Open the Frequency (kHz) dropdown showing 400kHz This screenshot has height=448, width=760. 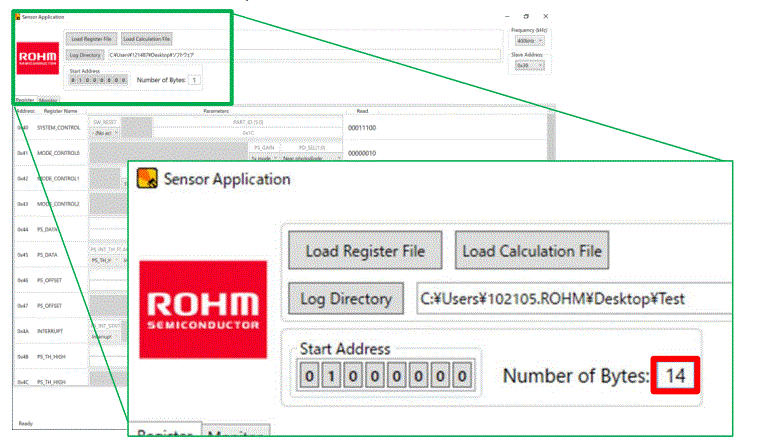(x=529, y=41)
